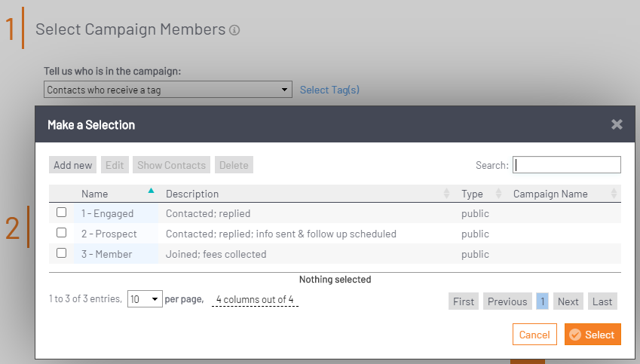Check the 3 - Member tag checkbox
640x364 pixels.
click(x=62, y=253)
